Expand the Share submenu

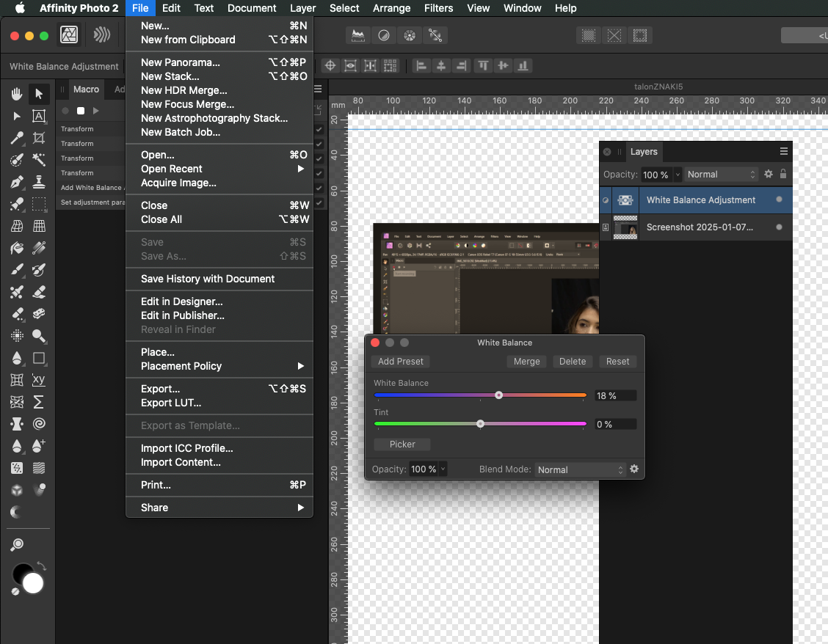pyautogui.click(x=219, y=508)
